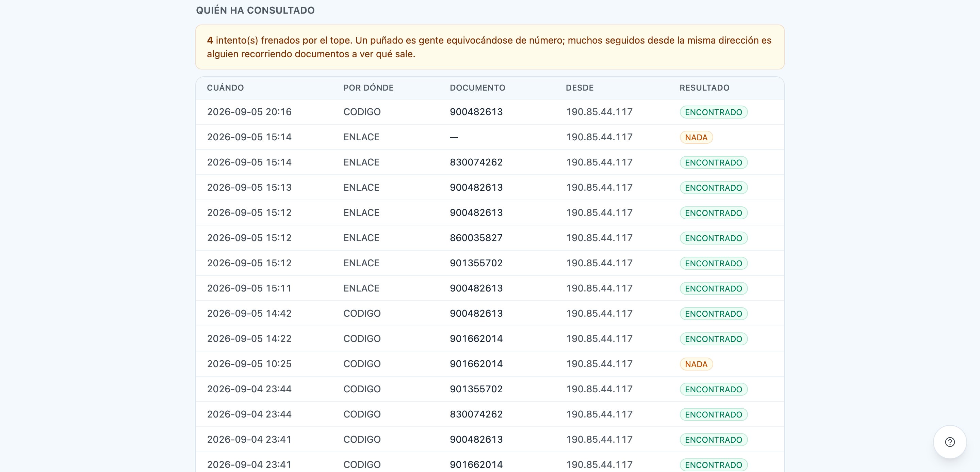Click document 901355702 in the ENLACE row

[x=476, y=263]
